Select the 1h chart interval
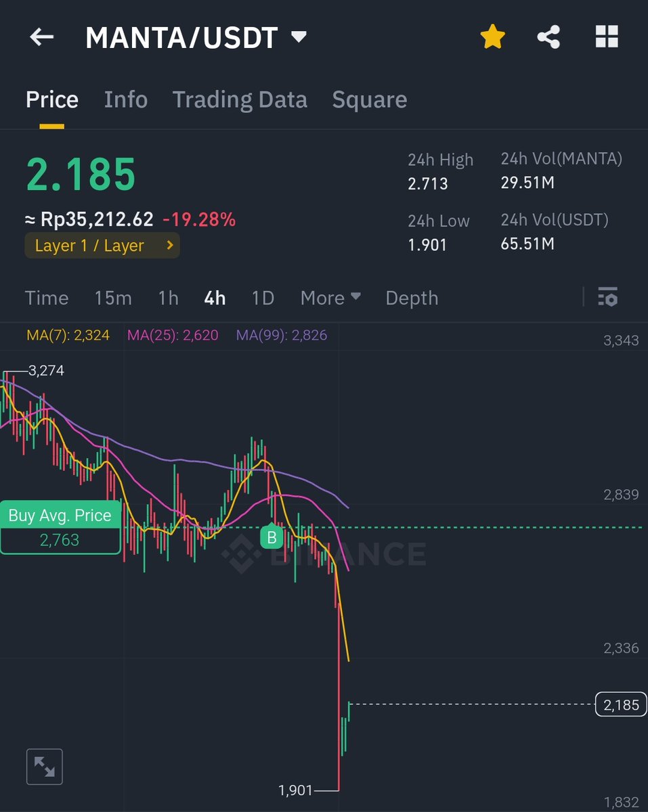The image size is (648, 812). click(x=168, y=298)
